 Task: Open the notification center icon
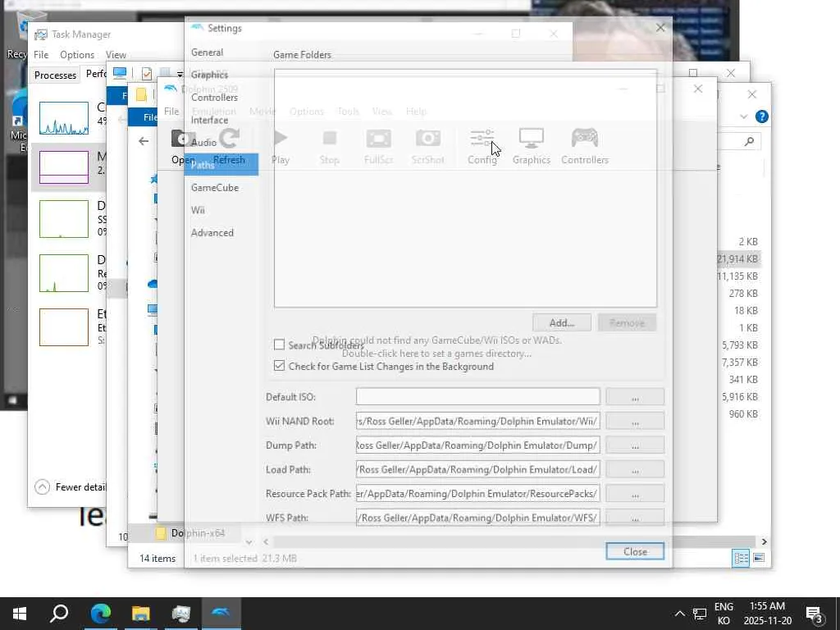point(815,614)
